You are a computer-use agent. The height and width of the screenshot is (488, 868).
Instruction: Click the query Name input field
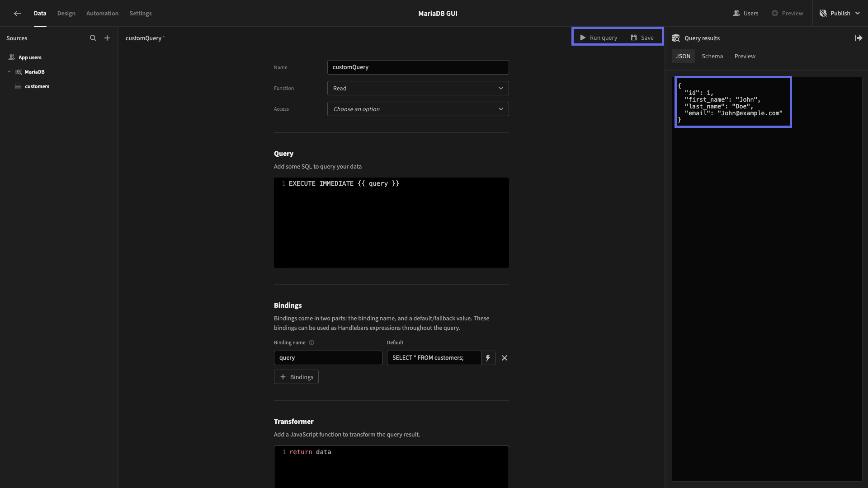click(418, 67)
